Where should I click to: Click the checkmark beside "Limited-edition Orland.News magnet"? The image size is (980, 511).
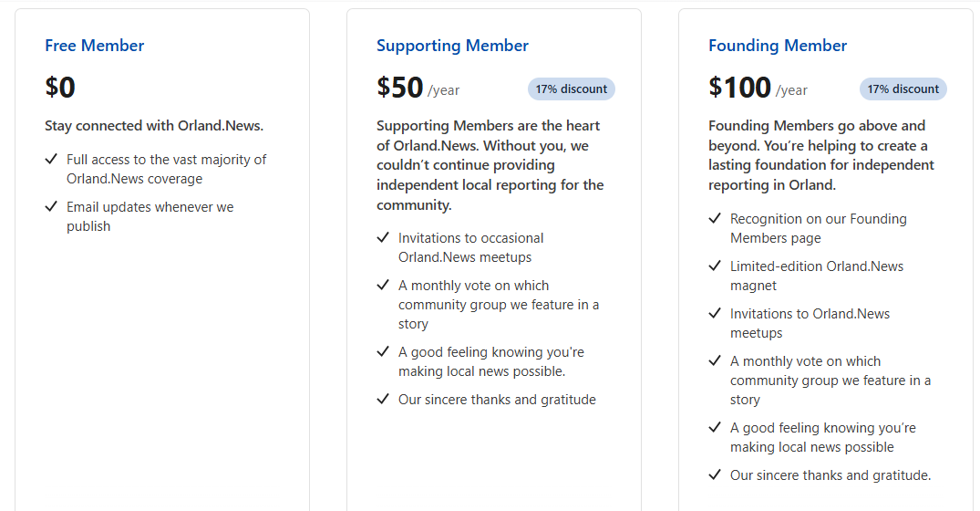715,266
